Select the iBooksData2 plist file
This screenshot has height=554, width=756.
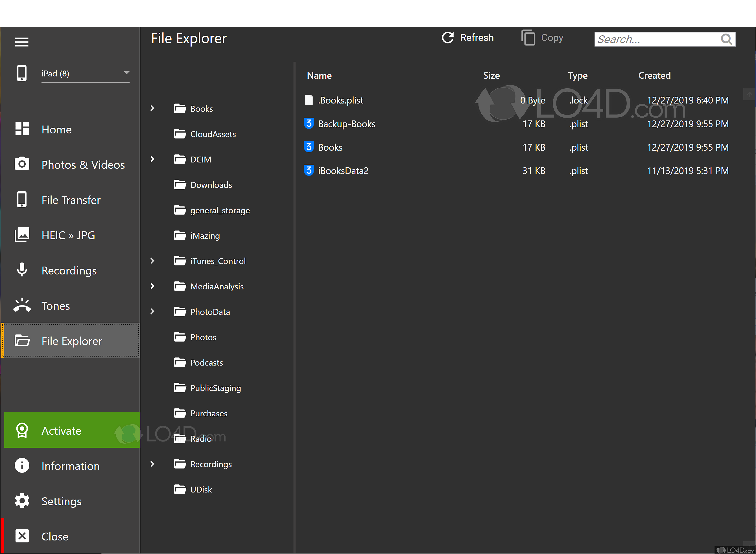click(344, 170)
